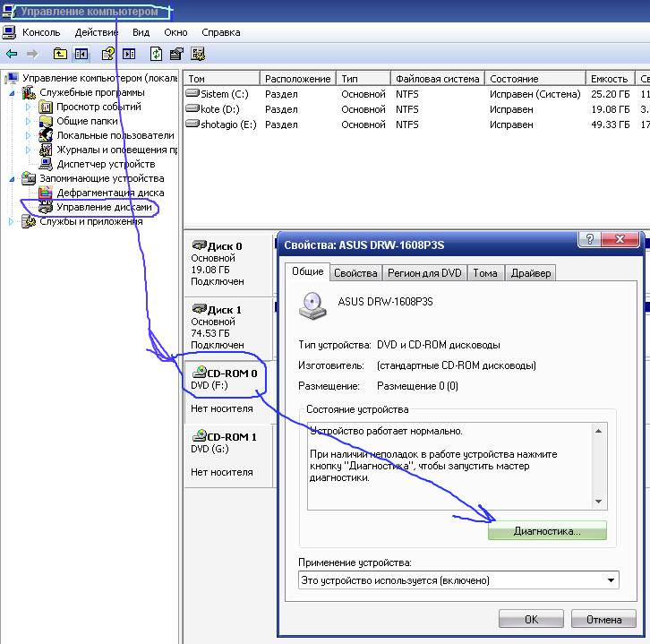Collapse the Служебные программы tree node
650x644 pixels.
click(12, 93)
